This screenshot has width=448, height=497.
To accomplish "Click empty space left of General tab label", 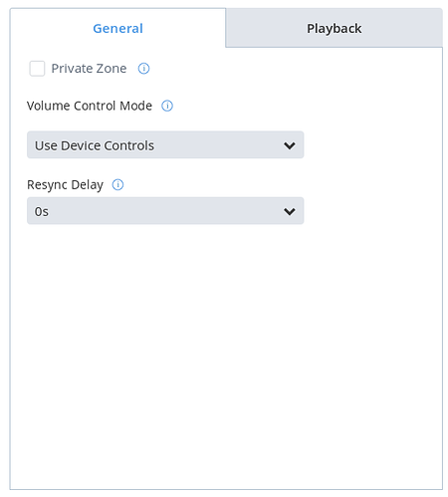I will [x=52, y=28].
